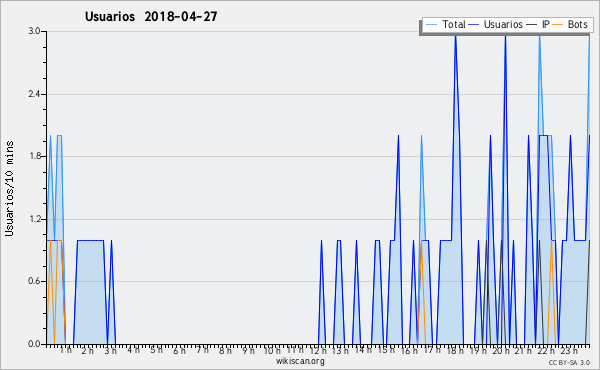Click the 1.2 y-axis value
The height and width of the screenshot is (370, 600).
click(x=34, y=219)
